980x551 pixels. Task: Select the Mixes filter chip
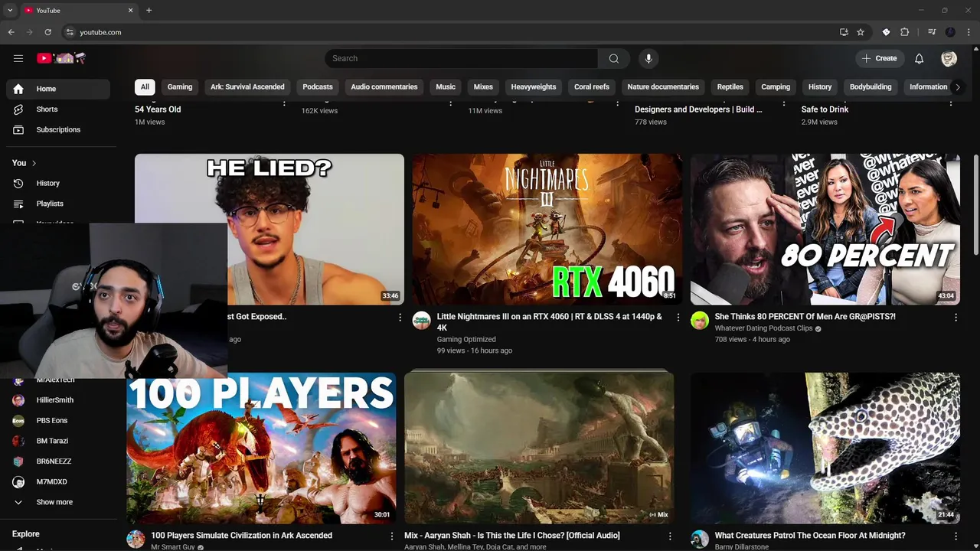click(483, 86)
